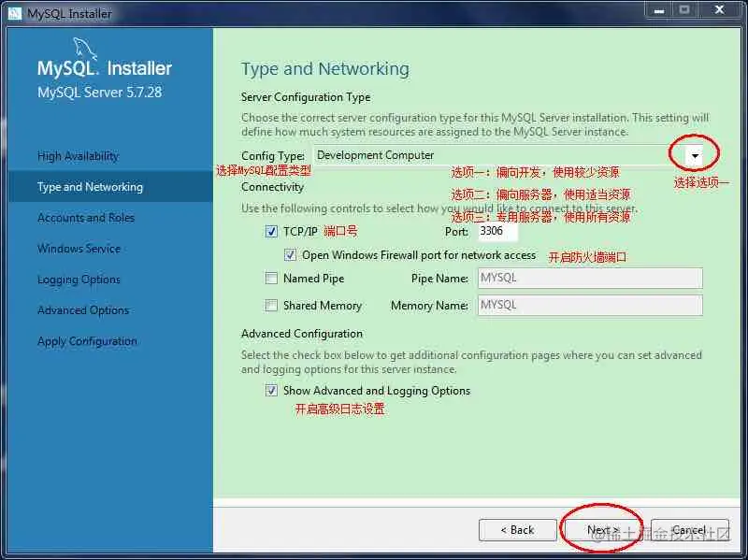Click the MySQL Installer title bar icon
The height and width of the screenshot is (560, 748).
pos(14,12)
